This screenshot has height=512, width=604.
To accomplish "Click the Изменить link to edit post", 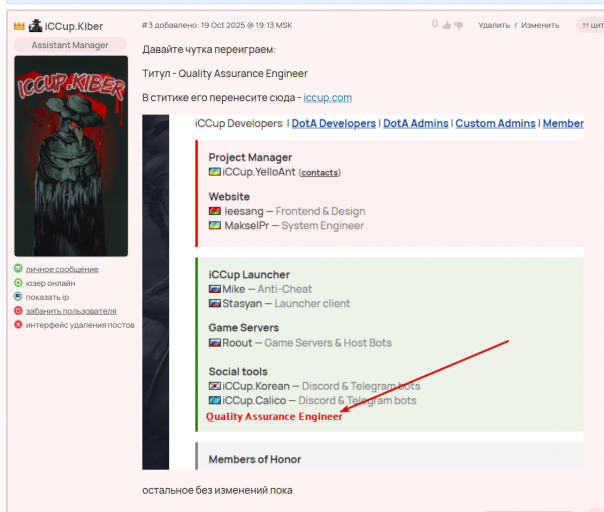I will point(540,25).
